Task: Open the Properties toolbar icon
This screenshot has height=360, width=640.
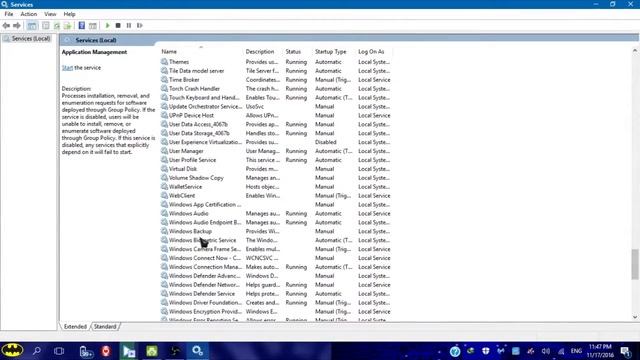Action: (x=46, y=25)
